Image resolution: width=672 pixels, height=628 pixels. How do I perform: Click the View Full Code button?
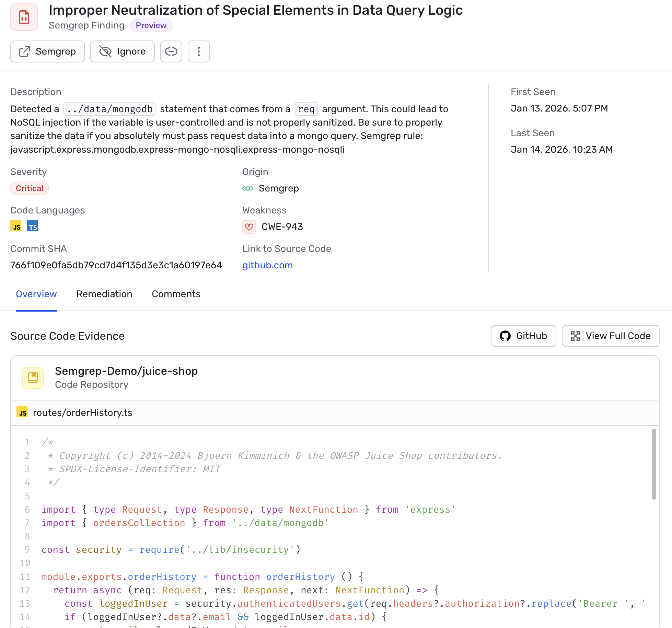point(610,336)
